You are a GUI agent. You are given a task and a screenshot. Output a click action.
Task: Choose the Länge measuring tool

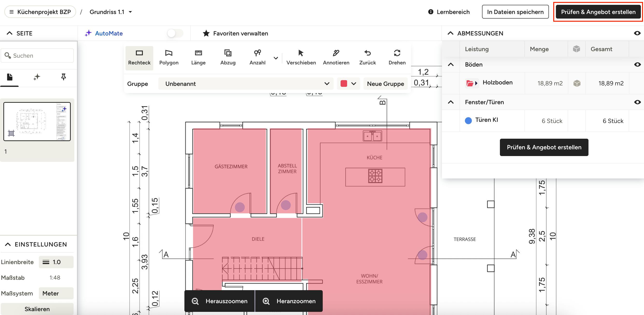198,58
